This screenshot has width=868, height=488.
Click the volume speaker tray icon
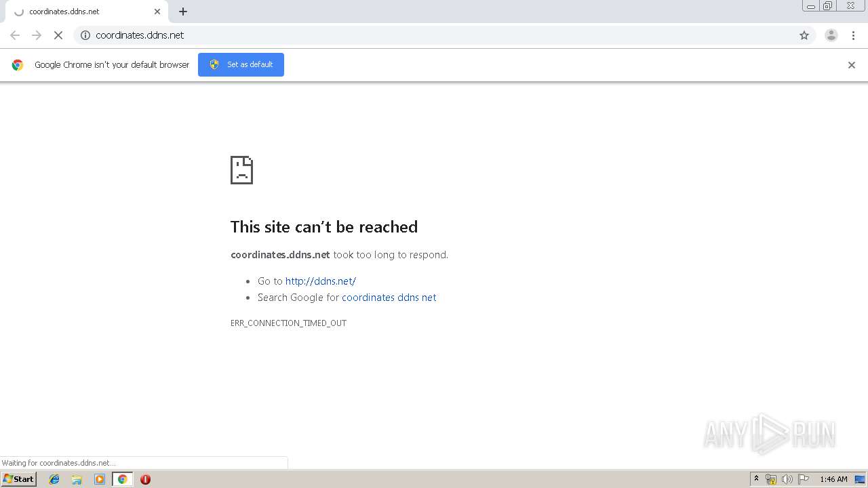tap(787, 479)
